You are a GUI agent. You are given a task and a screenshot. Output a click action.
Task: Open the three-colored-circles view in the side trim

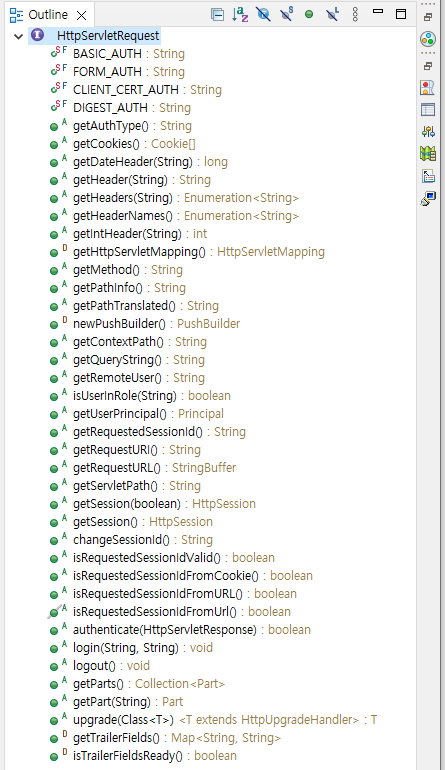[x=428, y=39]
